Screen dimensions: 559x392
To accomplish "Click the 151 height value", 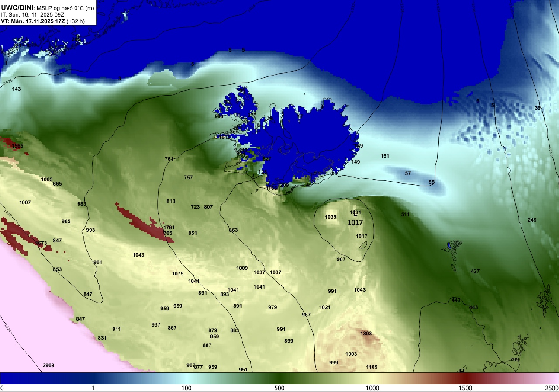I will [385, 156].
